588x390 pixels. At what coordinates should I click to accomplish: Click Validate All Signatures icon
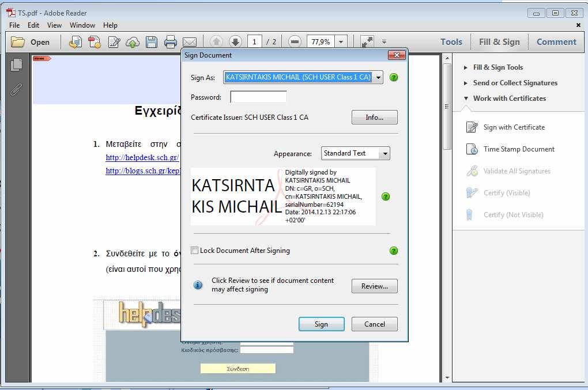(472, 171)
